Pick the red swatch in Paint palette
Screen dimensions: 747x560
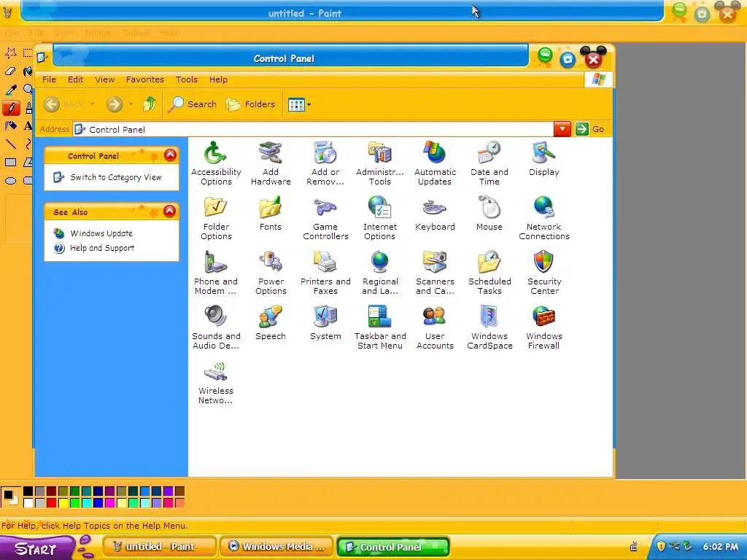[x=52, y=502]
